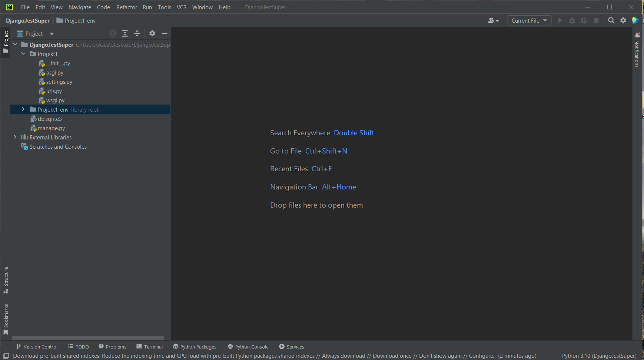The width and height of the screenshot is (644, 360).
Task: Open Notifications bell on right strip
Action: coord(637,36)
